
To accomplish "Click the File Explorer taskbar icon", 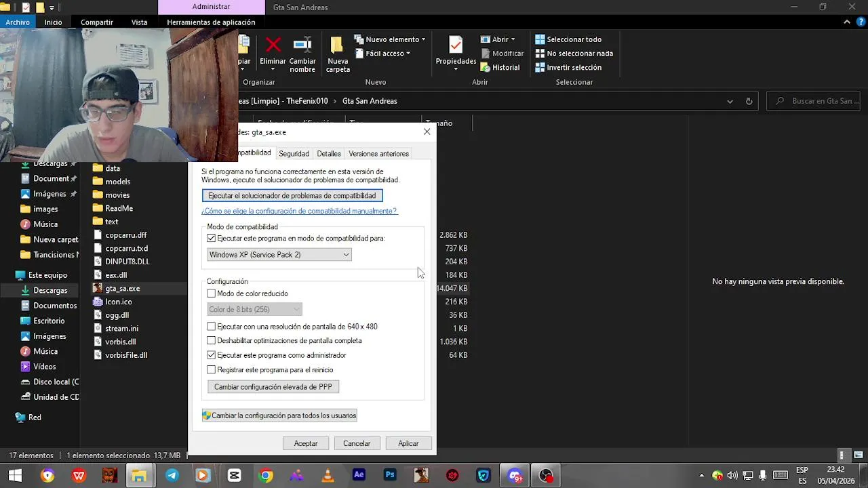I will point(139,475).
